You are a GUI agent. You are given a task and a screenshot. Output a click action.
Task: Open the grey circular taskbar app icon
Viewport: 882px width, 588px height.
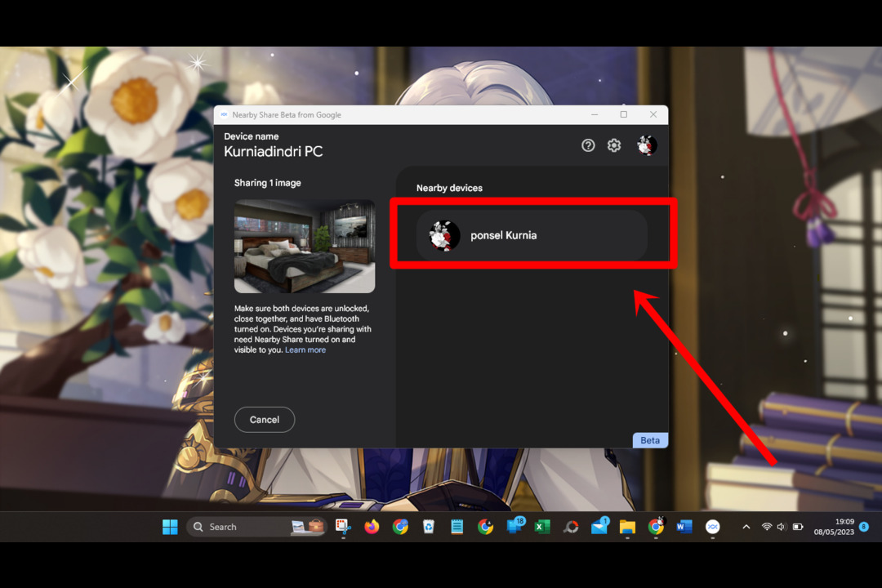[571, 527]
